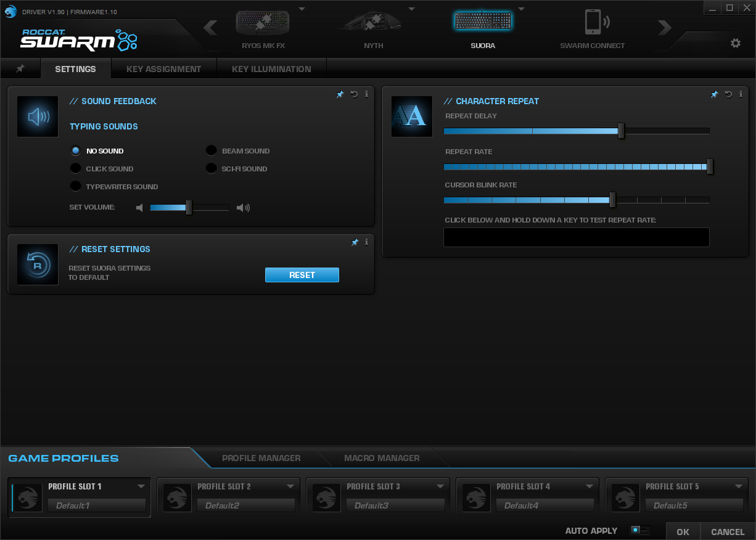The height and width of the screenshot is (540, 756).
Task: Go to next device with right arrow
Action: click(x=664, y=27)
